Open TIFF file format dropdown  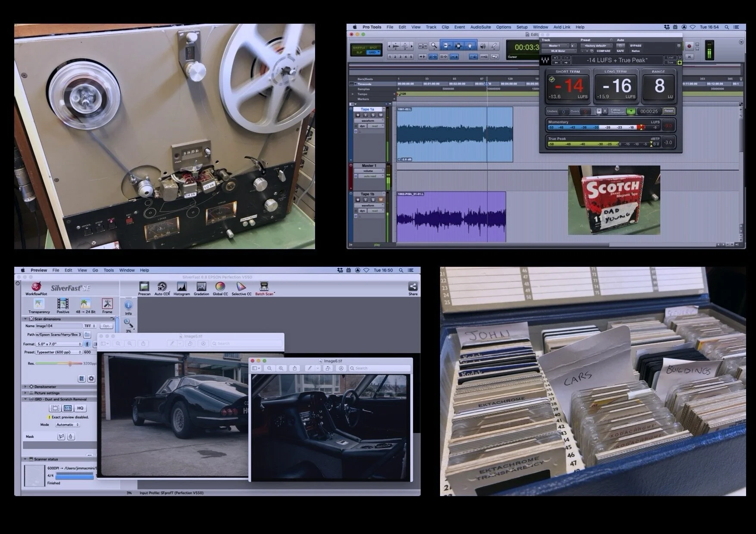tap(90, 326)
